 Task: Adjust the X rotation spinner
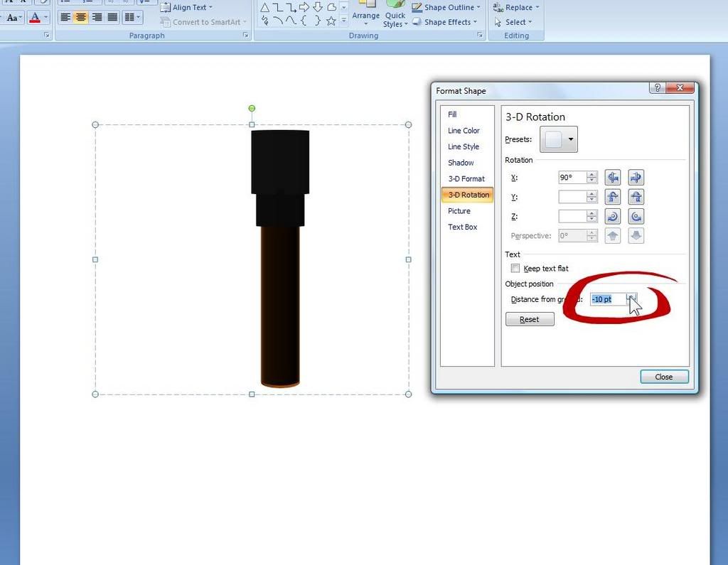click(591, 178)
